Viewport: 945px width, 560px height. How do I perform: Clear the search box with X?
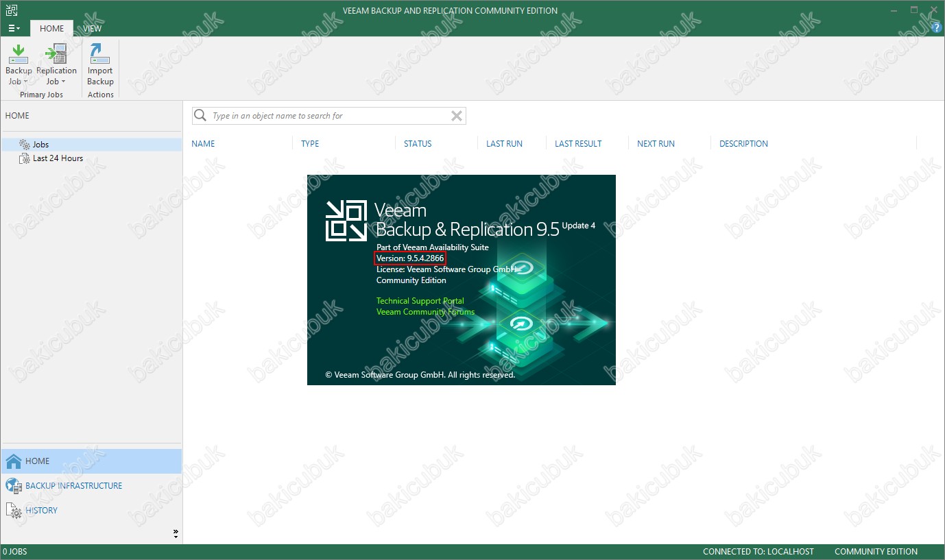click(x=457, y=116)
